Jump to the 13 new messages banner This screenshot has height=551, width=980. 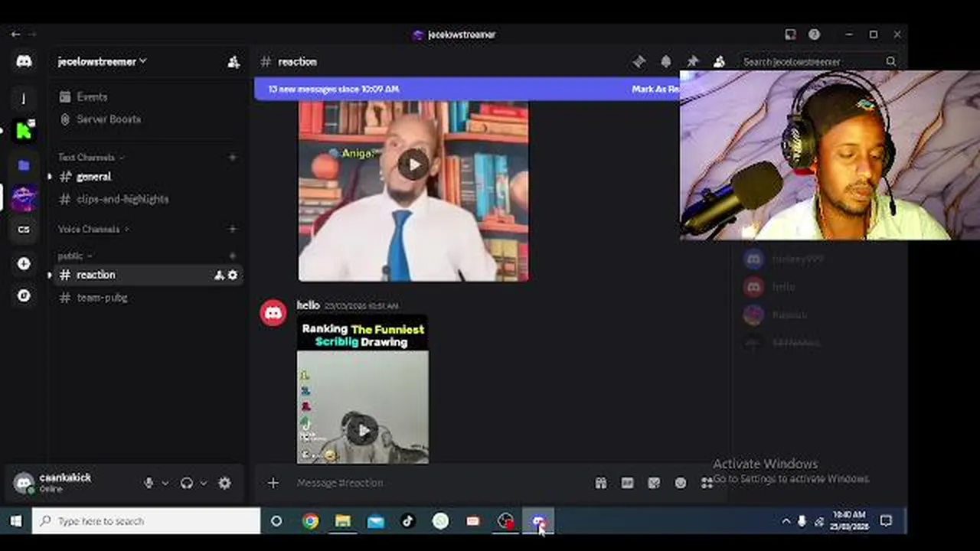pyautogui.click(x=333, y=90)
